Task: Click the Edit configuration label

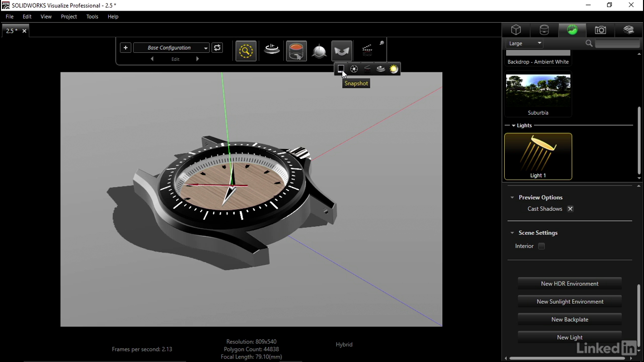Action: tap(175, 59)
